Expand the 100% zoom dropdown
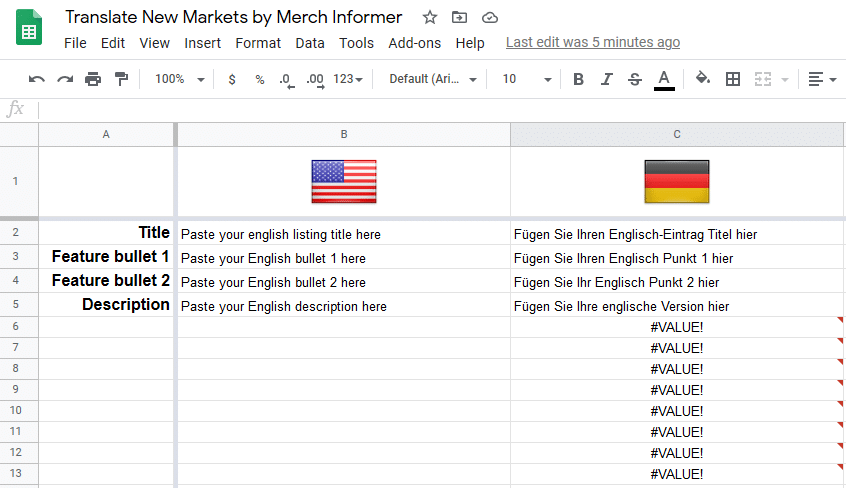 [180, 79]
